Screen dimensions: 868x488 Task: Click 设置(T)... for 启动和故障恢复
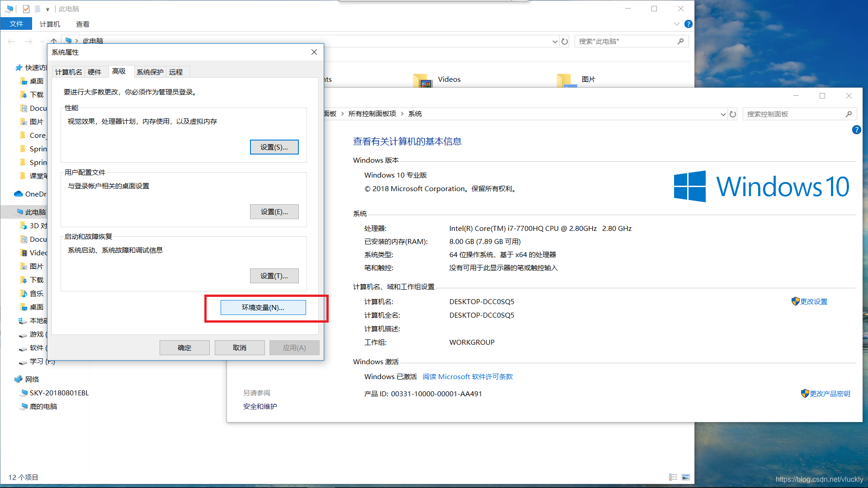[x=274, y=276]
